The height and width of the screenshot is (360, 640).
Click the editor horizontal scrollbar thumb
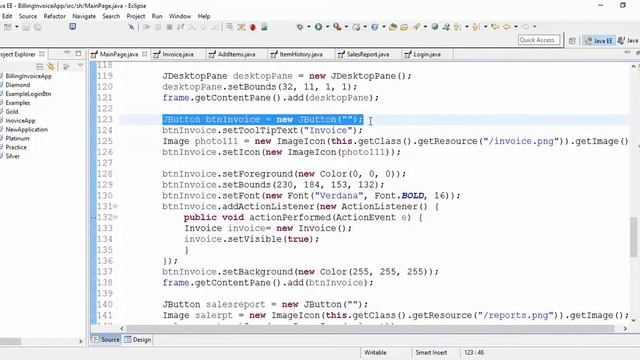[370, 329]
